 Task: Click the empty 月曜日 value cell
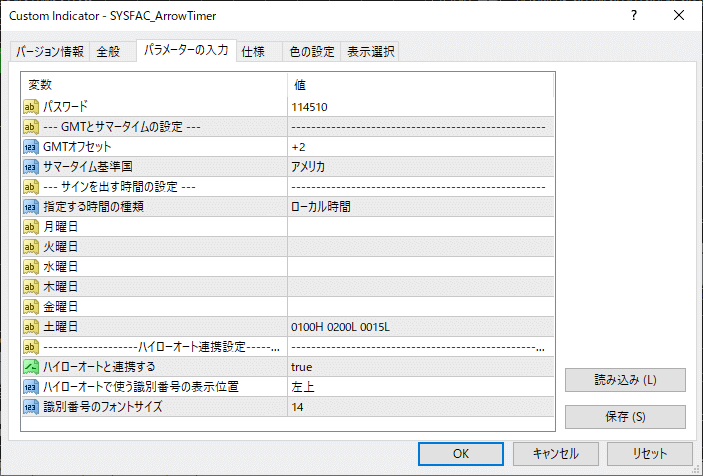[x=421, y=227]
